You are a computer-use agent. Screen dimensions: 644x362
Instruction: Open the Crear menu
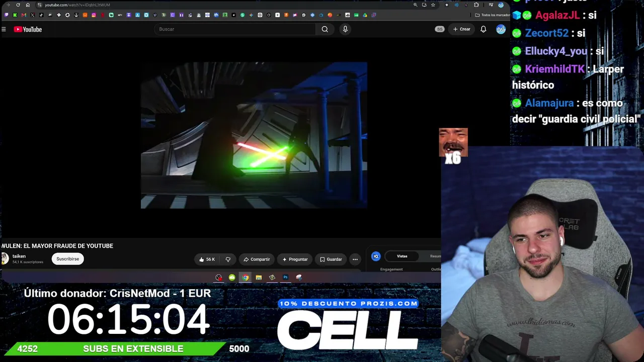tap(461, 29)
